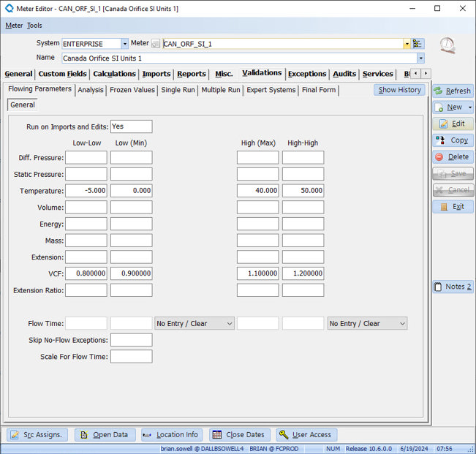The width and height of the screenshot is (476, 454).
Task: Switch to the Misc. tab
Action: click(224, 74)
